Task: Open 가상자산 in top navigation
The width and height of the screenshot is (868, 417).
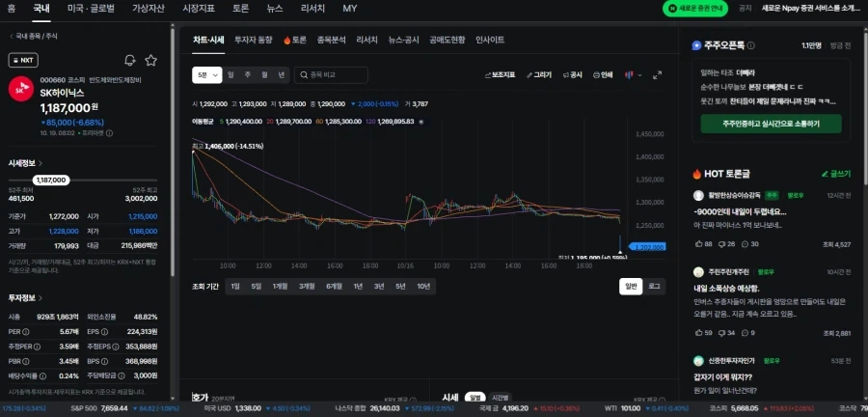Action: [x=149, y=9]
